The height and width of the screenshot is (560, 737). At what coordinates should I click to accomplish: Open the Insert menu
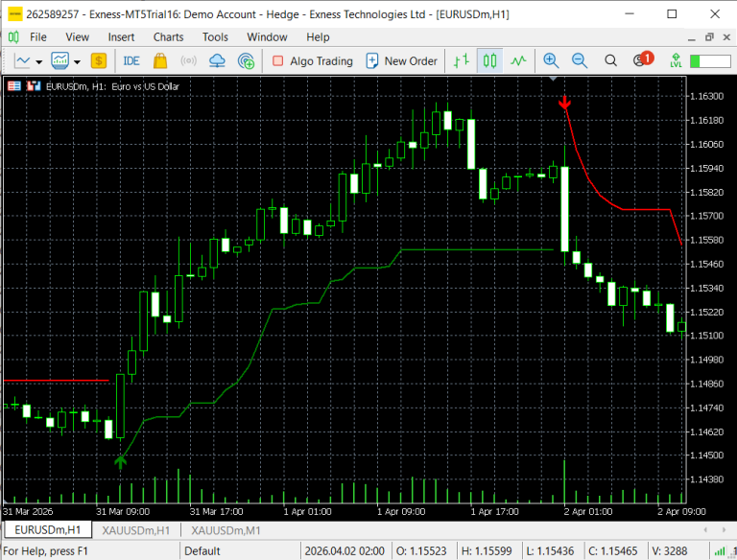[x=121, y=37]
